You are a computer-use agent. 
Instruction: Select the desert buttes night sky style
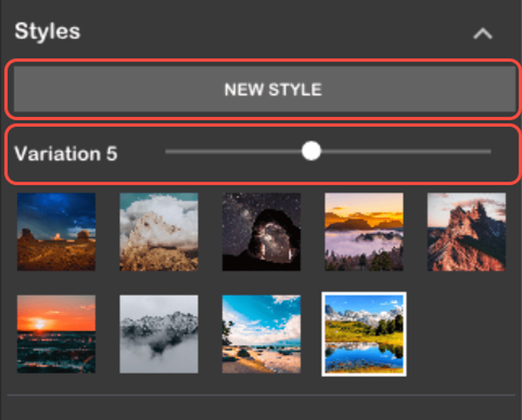pyautogui.click(x=56, y=232)
